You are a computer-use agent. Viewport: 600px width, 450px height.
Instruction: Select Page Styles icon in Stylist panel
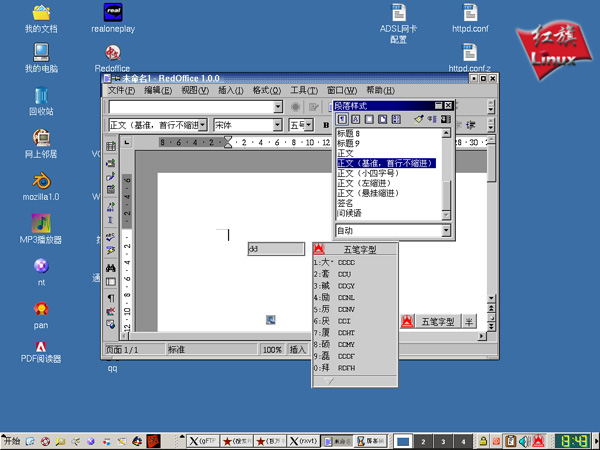pos(383,119)
